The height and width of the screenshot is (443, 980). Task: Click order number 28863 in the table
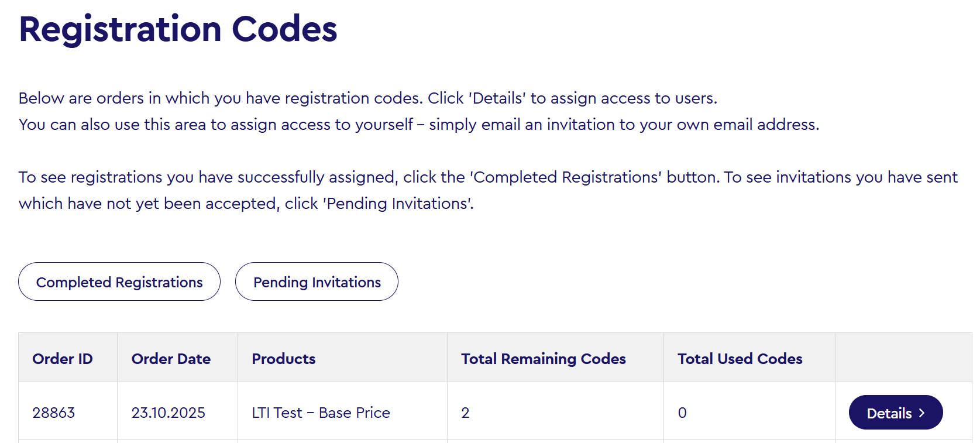point(54,413)
